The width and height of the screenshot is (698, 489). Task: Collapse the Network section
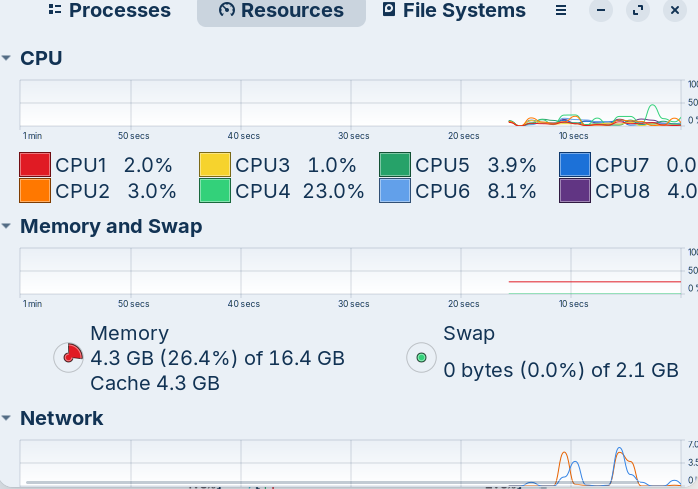(x=6, y=418)
